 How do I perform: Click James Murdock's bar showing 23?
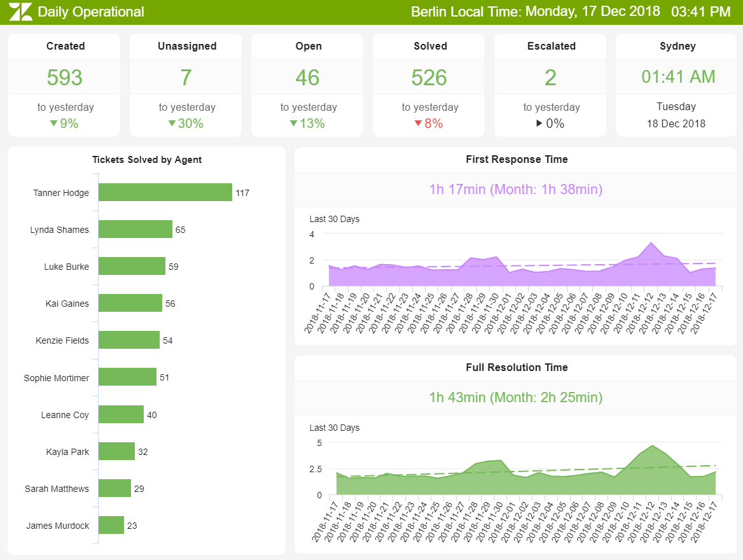[111, 525]
